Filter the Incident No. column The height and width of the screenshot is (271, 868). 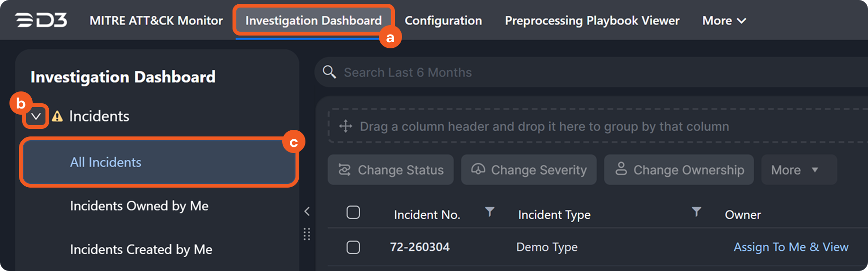490,212
